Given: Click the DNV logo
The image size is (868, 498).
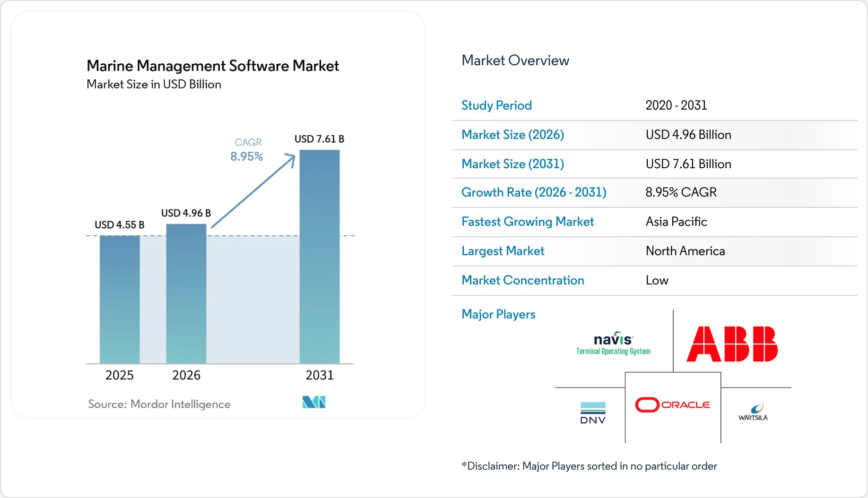Looking at the screenshot, I should 593,413.
